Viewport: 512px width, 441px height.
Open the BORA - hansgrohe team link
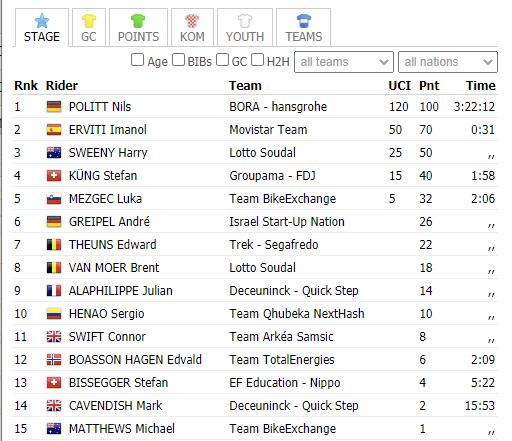(278, 107)
